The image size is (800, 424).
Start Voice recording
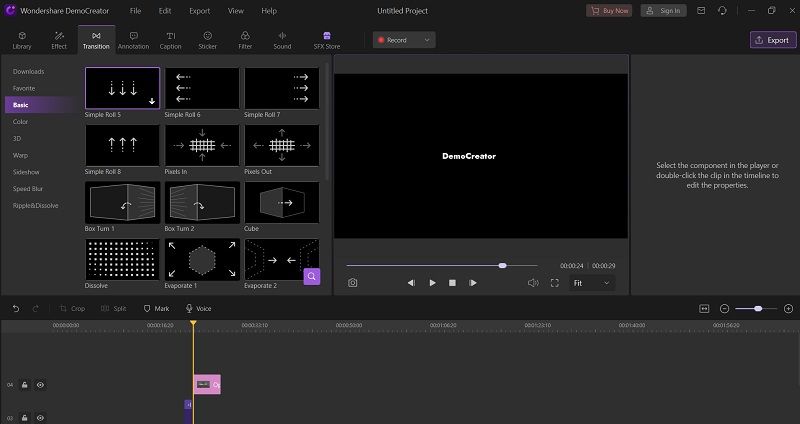click(198, 309)
